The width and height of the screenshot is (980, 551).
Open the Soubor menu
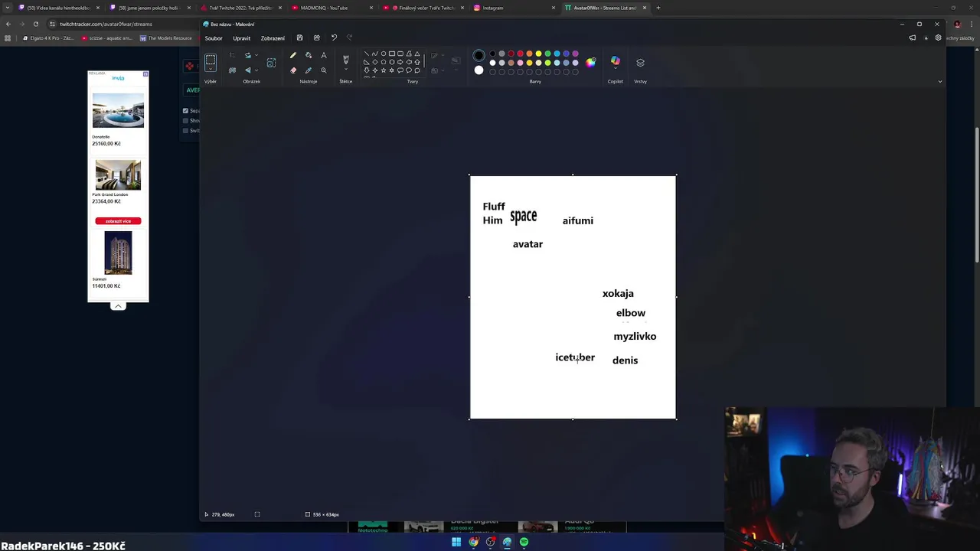(214, 38)
